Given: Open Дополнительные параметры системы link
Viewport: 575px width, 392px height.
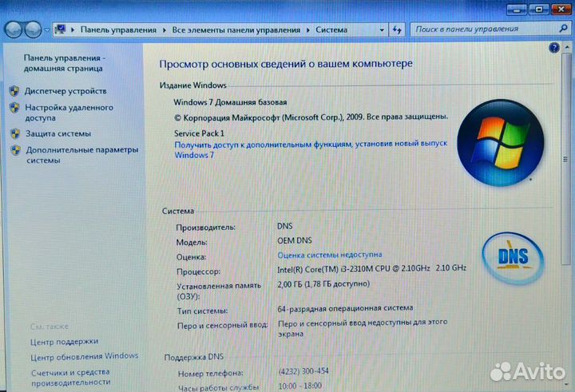Looking at the screenshot, I should (x=82, y=155).
